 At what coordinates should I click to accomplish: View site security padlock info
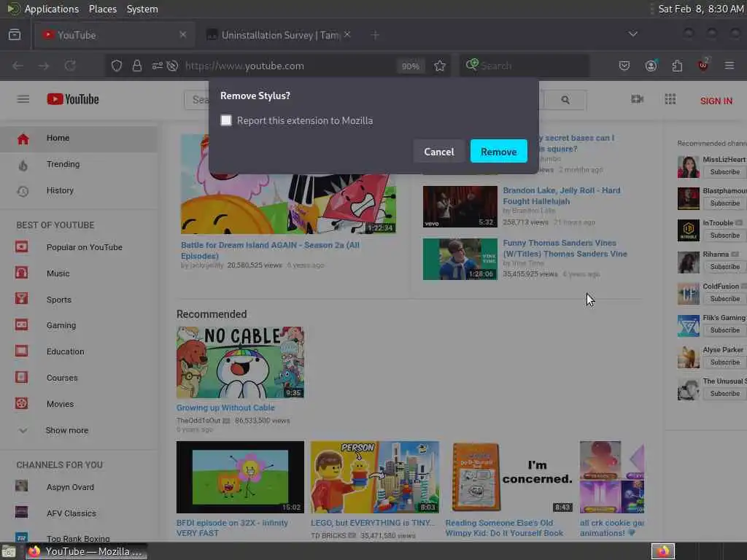point(137,66)
